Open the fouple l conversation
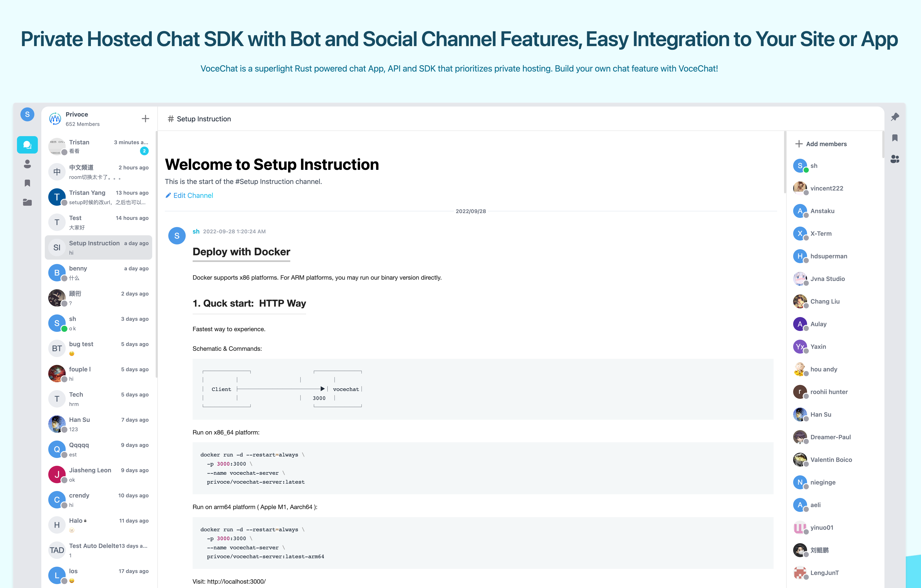Image resolution: width=921 pixels, height=588 pixels. 98,374
